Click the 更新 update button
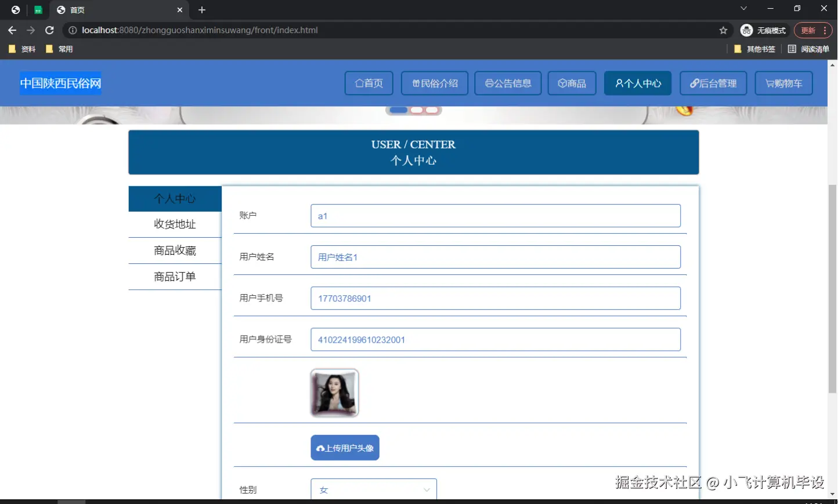The width and height of the screenshot is (838, 504). (x=808, y=30)
